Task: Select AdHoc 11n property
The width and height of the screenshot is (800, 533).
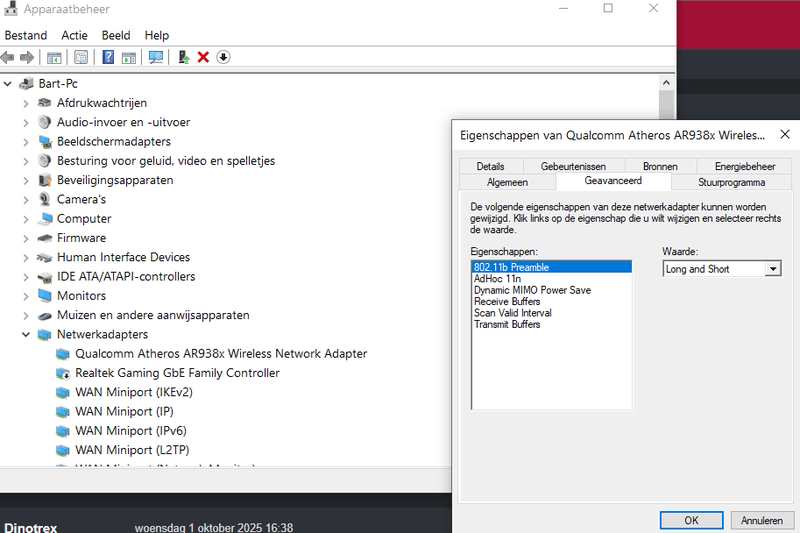Action: (552, 278)
